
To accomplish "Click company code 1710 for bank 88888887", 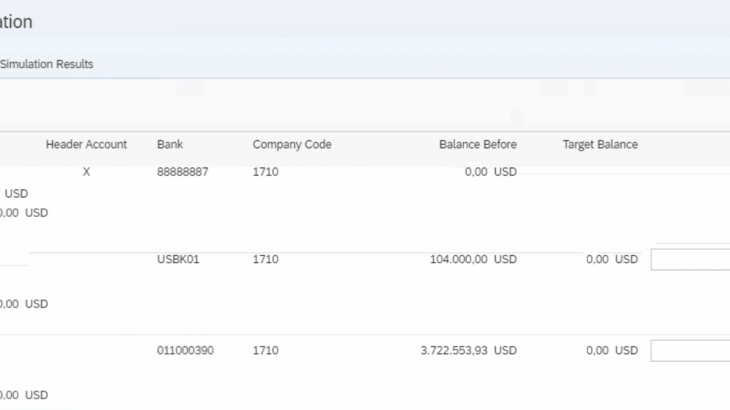I will 265,172.
